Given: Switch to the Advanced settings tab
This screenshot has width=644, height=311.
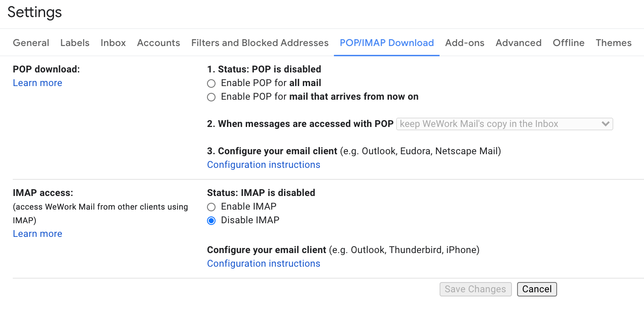Looking at the screenshot, I should 518,43.
